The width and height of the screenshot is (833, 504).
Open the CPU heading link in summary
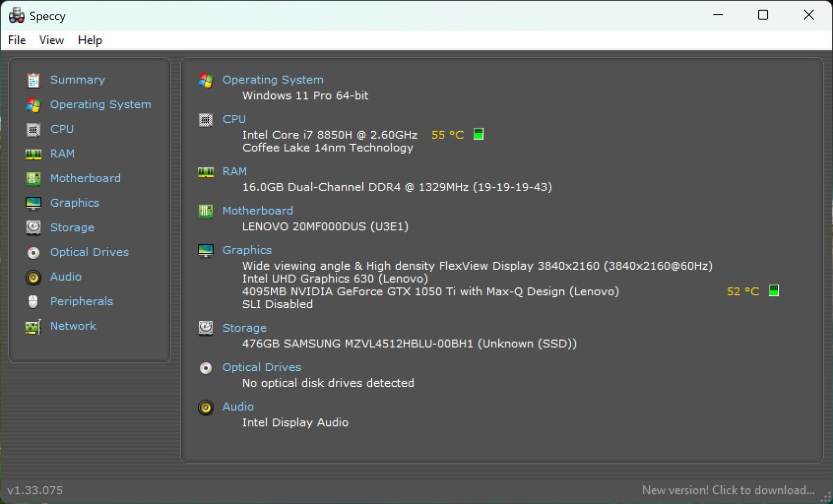234,119
